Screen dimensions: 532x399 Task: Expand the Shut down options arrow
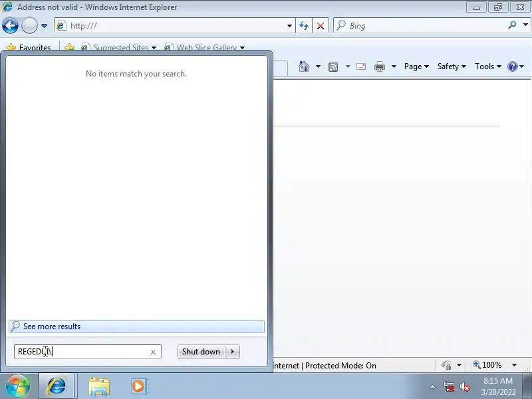point(232,352)
